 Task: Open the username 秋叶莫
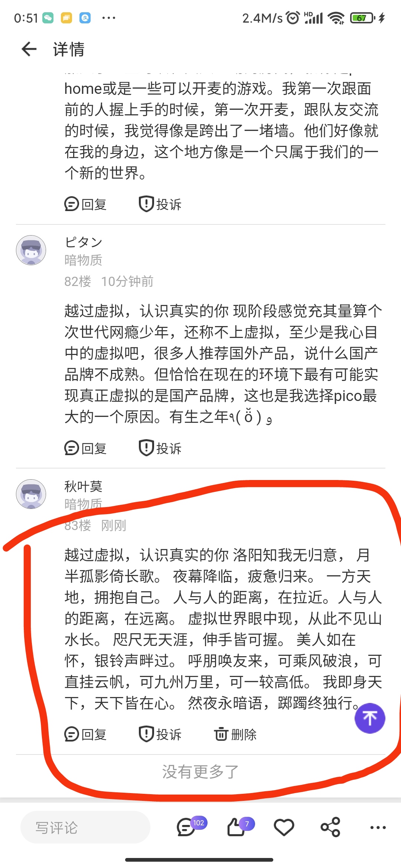click(x=83, y=486)
